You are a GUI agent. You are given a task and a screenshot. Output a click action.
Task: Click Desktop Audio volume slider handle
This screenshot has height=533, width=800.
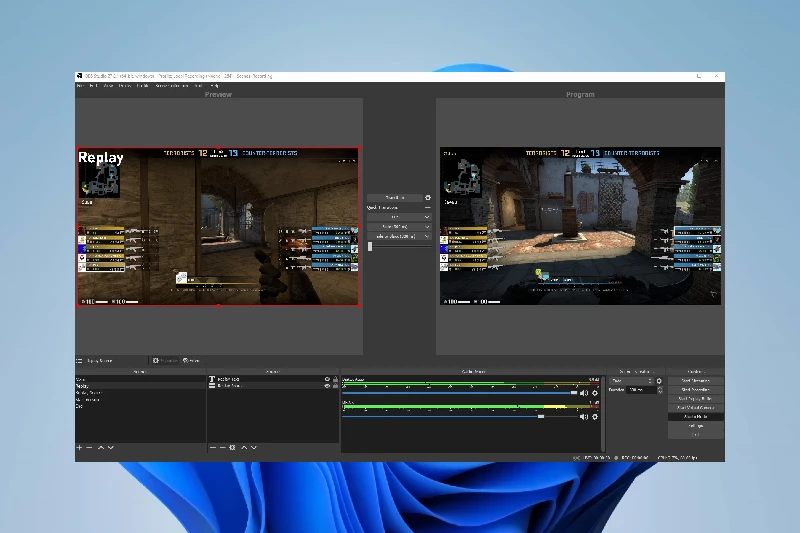click(x=574, y=393)
